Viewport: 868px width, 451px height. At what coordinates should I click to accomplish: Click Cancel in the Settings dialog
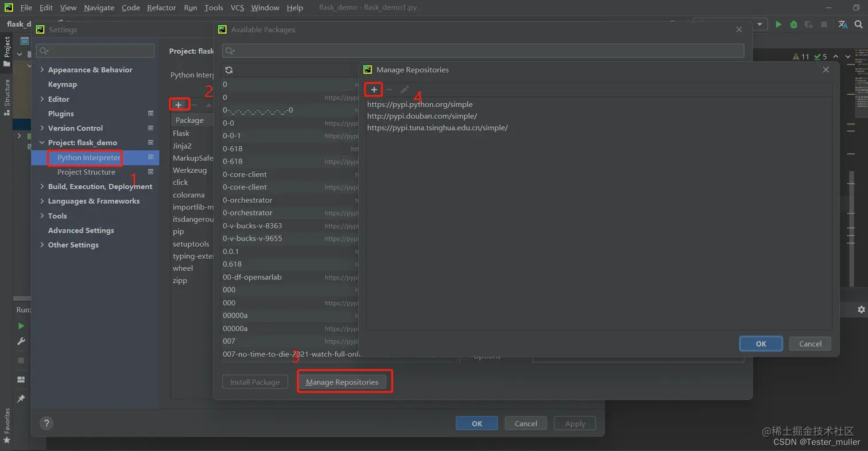pos(526,423)
